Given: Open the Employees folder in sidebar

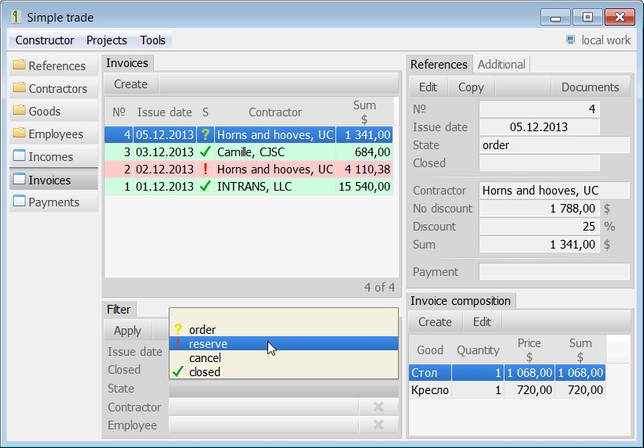Looking at the screenshot, I should click(x=53, y=134).
